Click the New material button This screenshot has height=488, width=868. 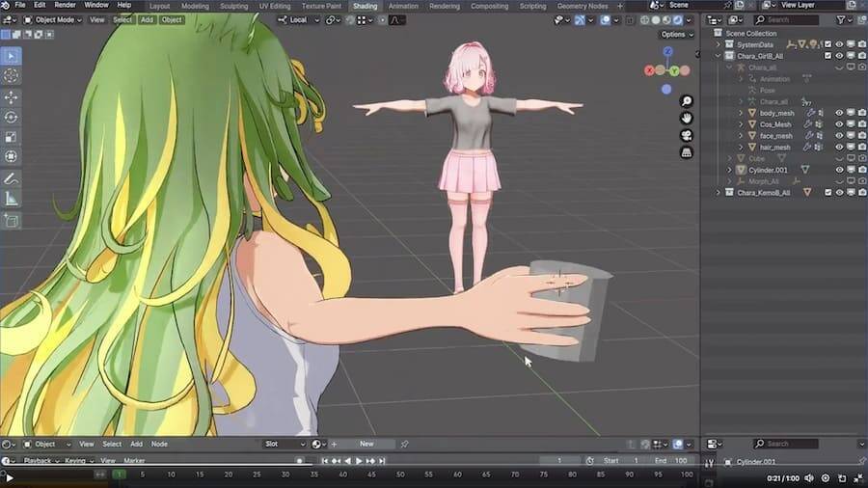coord(366,444)
